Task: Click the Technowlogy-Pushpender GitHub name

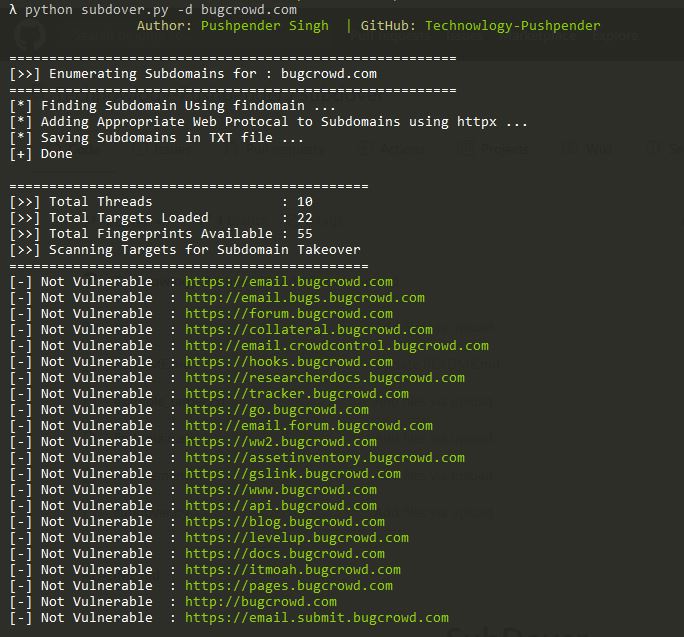Action: pyautogui.click(x=513, y=26)
